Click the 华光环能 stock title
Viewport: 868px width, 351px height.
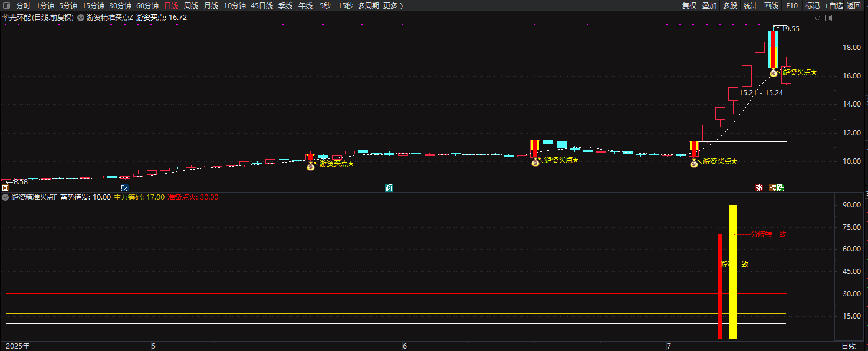tap(17, 18)
